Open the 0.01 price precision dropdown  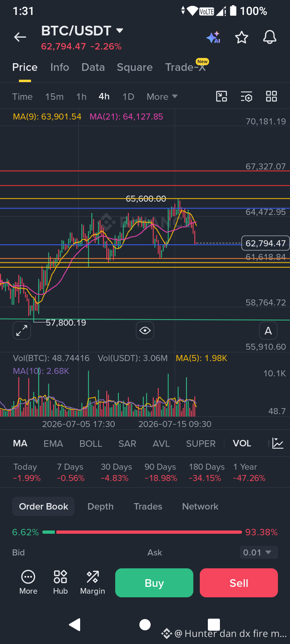(x=259, y=553)
